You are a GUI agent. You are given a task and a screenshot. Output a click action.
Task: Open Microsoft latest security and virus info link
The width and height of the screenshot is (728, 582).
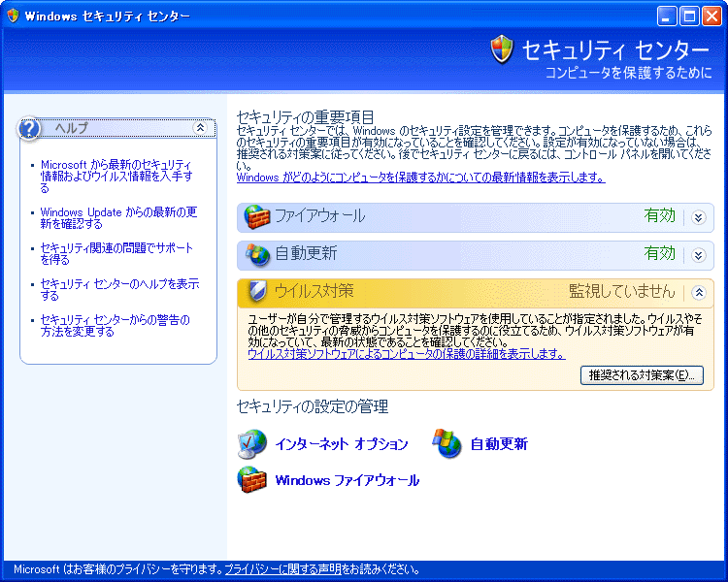(116, 177)
